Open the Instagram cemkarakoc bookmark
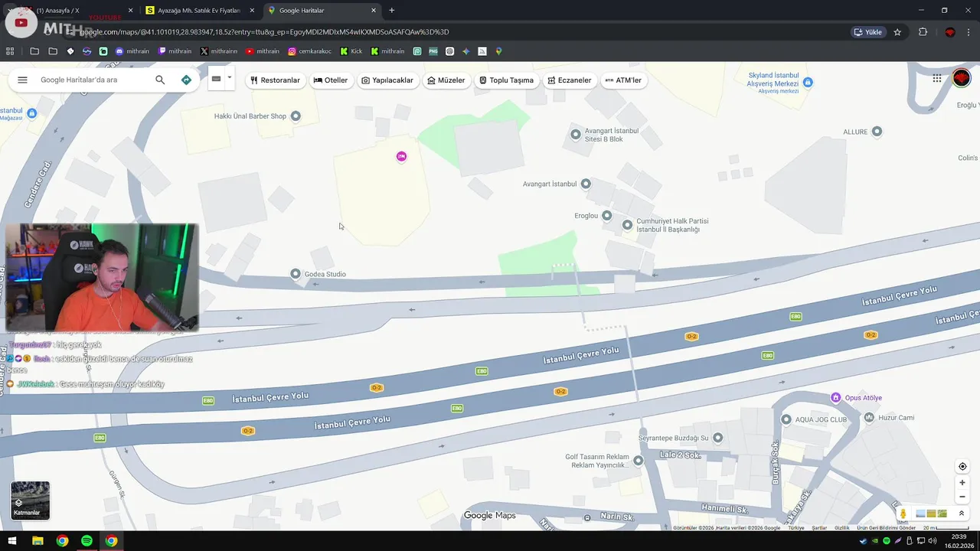Viewport: 980px width, 551px height. [310, 51]
